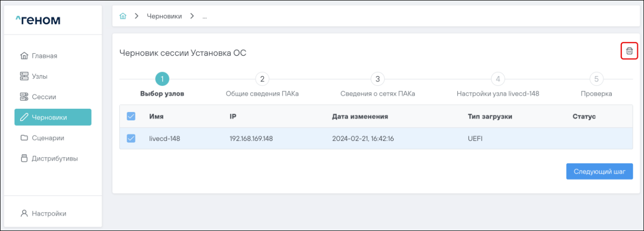This screenshot has width=644, height=231.
Task: Toggle the select-all checkbox in table header
Action: pos(131,116)
